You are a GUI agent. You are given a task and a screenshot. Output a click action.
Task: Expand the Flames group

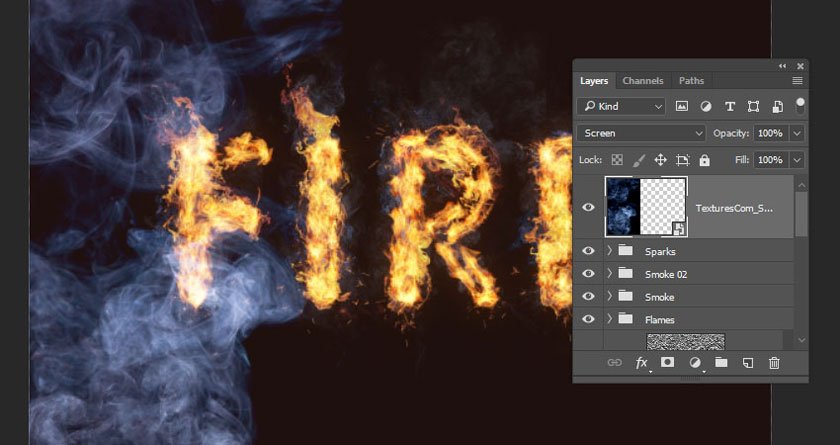click(609, 319)
